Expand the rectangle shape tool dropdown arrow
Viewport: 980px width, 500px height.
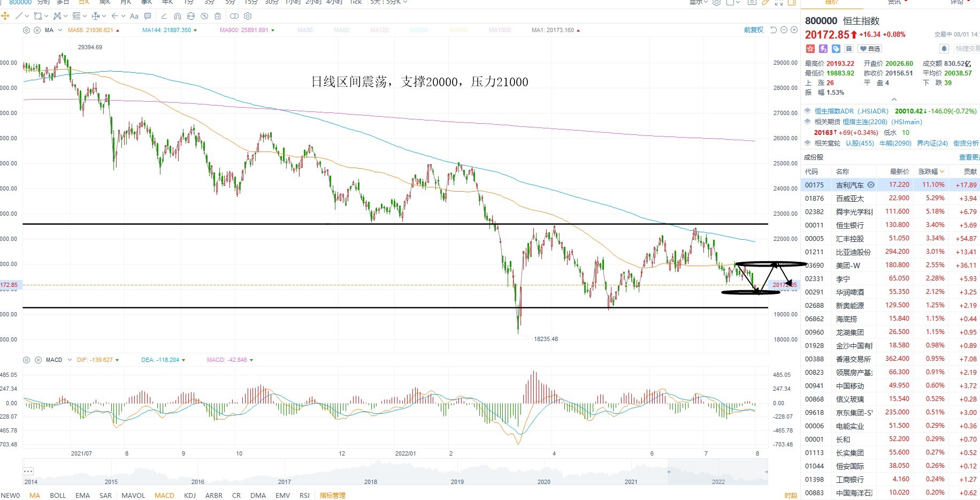[47, 16]
